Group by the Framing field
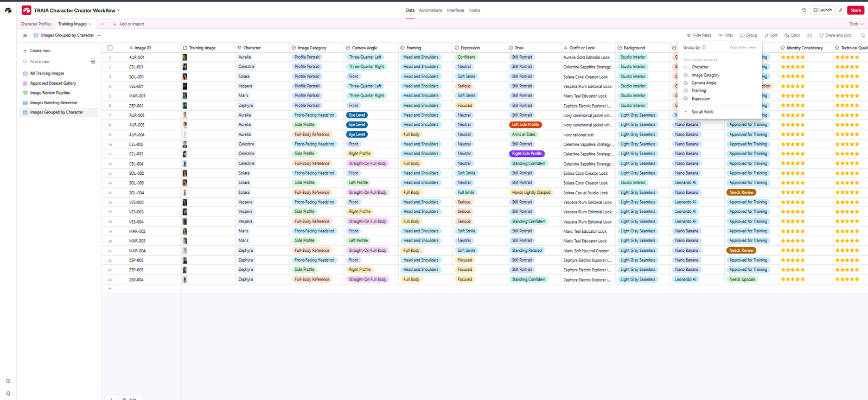 699,91
